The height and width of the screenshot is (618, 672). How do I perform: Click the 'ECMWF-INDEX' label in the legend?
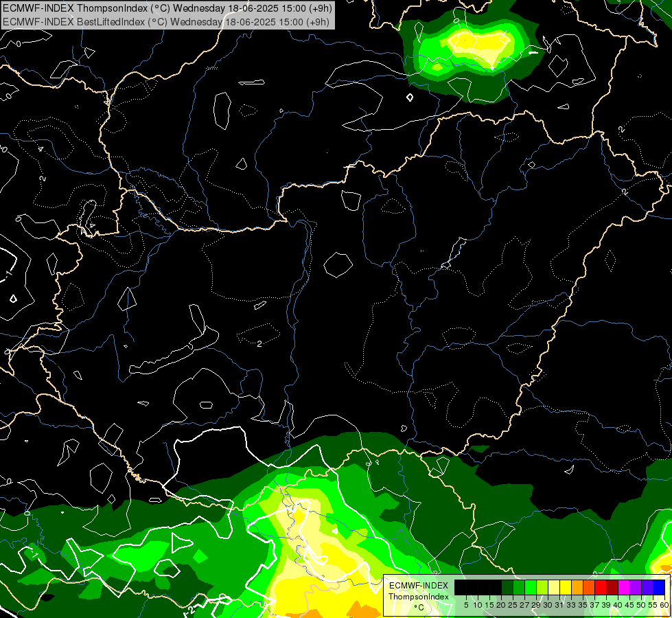419,586
